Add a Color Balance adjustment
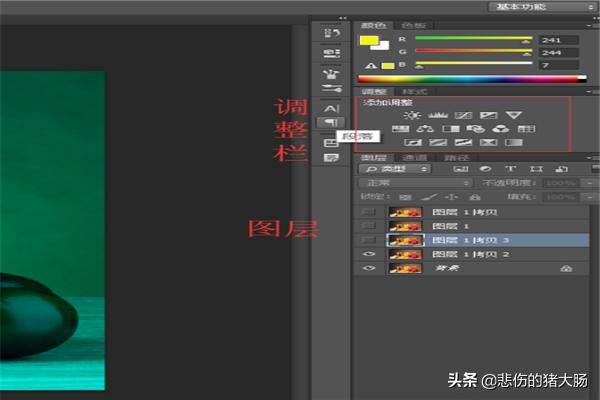Image resolution: width=600 pixels, height=400 pixels. (426, 130)
